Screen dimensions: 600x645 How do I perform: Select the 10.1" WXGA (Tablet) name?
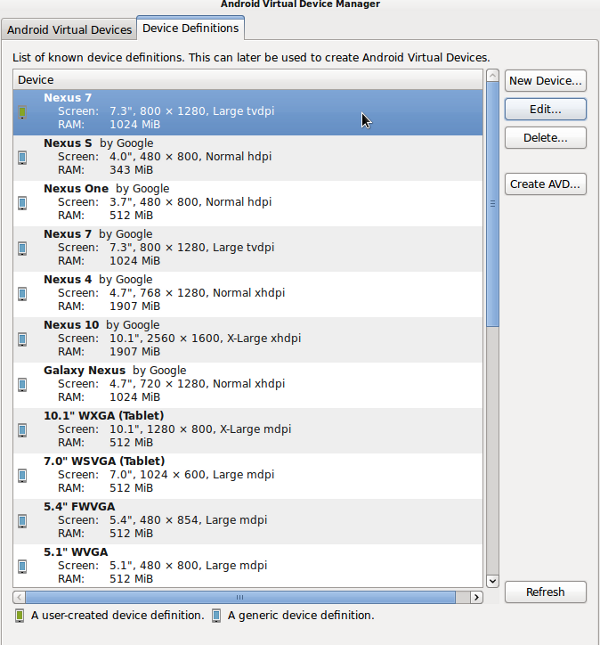(x=104, y=416)
